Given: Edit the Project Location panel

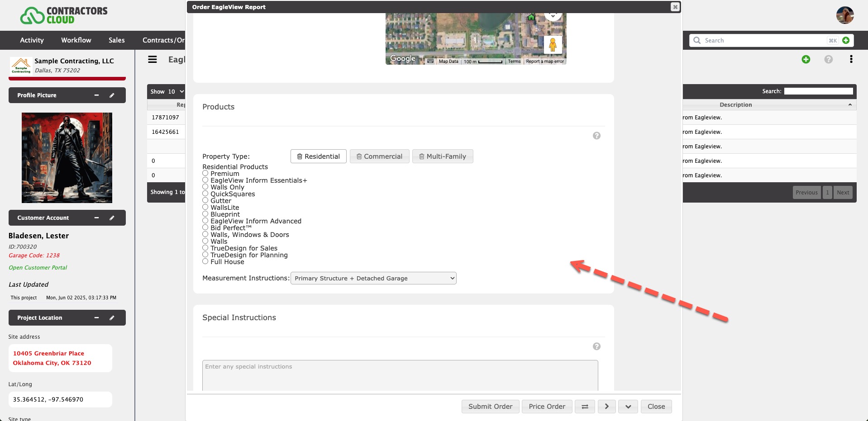Looking at the screenshot, I should pos(112,318).
